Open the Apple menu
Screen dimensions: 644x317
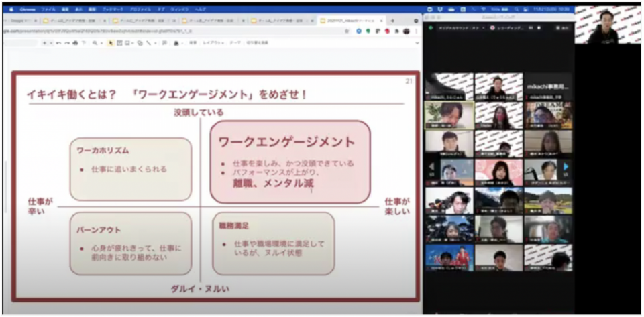(x=11, y=9)
